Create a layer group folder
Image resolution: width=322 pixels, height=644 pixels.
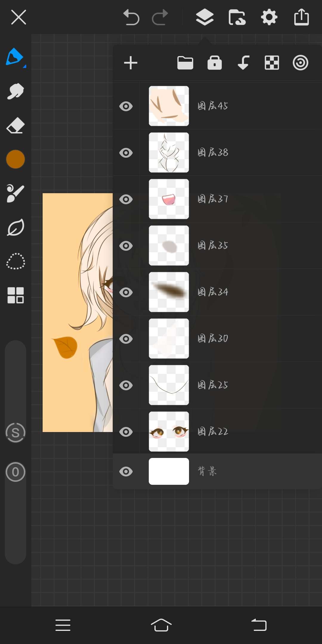pos(185,63)
